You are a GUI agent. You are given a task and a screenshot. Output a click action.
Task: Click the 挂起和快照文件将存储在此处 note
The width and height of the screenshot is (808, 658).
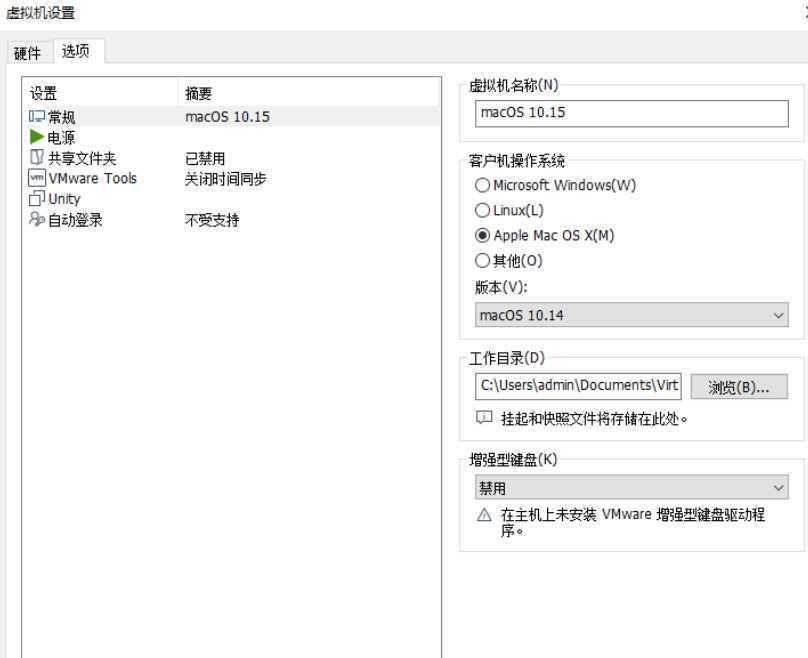595,418
